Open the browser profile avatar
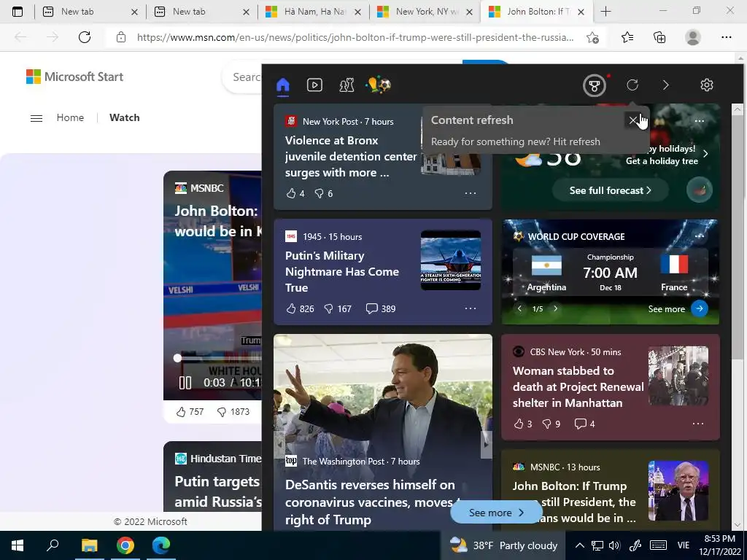The image size is (747, 560). pos(693,37)
